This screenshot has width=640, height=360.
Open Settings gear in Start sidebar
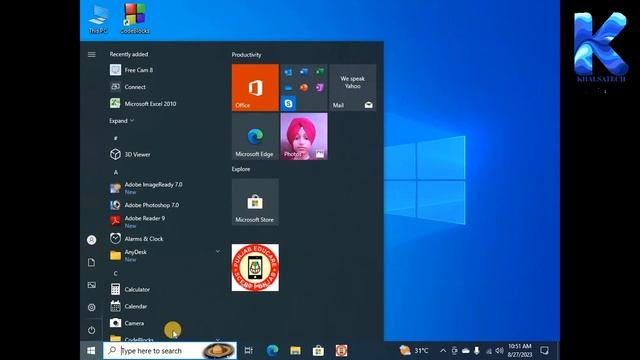[x=91, y=307]
